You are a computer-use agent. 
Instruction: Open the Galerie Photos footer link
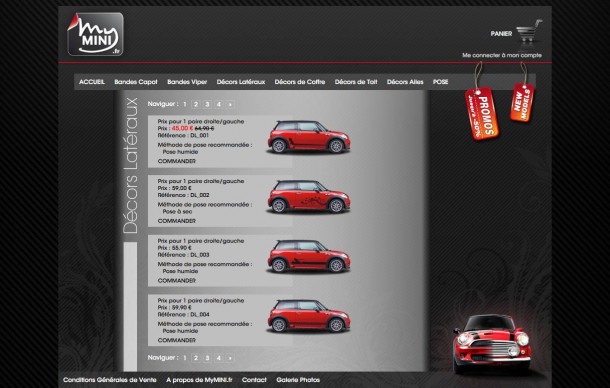pyautogui.click(x=298, y=380)
